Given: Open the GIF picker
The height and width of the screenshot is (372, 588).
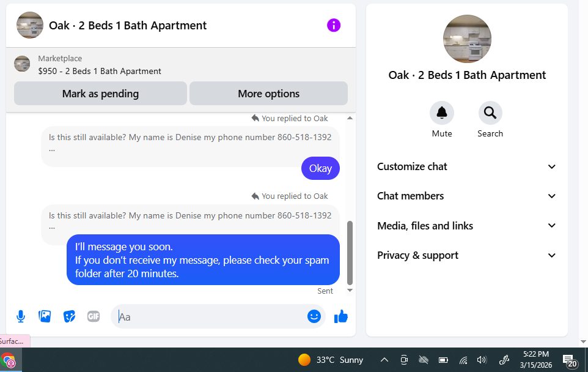Looking at the screenshot, I should pos(94,316).
